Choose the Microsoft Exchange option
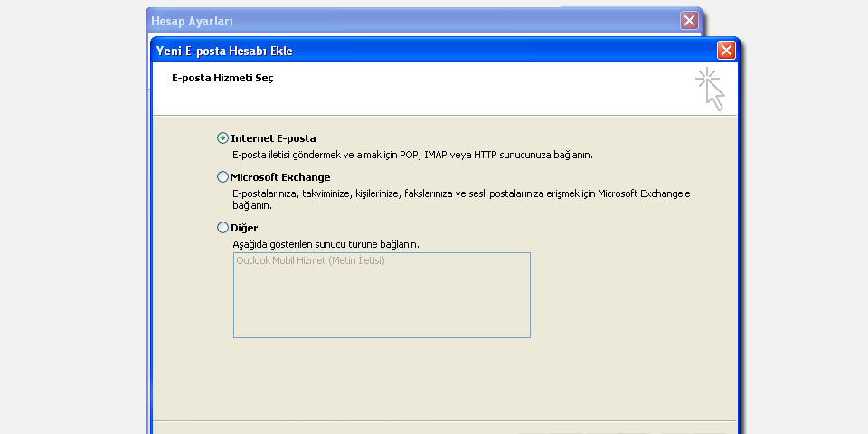Image resolution: width=868 pixels, height=434 pixels. (x=222, y=177)
